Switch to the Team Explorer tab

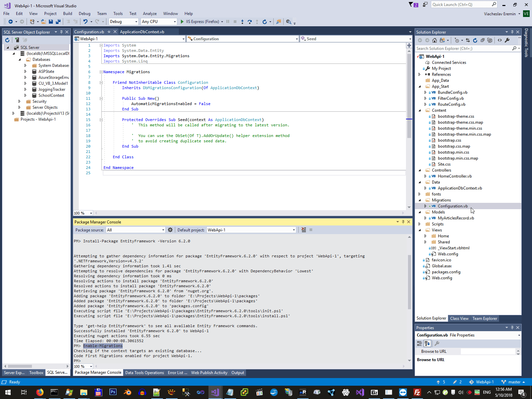(485, 319)
